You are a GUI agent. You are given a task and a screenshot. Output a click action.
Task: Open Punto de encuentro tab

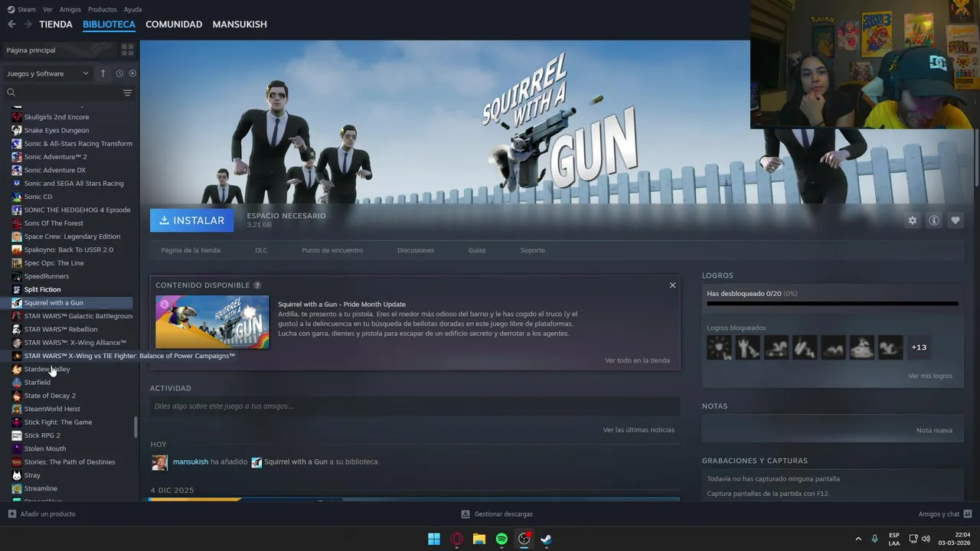[332, 250]
